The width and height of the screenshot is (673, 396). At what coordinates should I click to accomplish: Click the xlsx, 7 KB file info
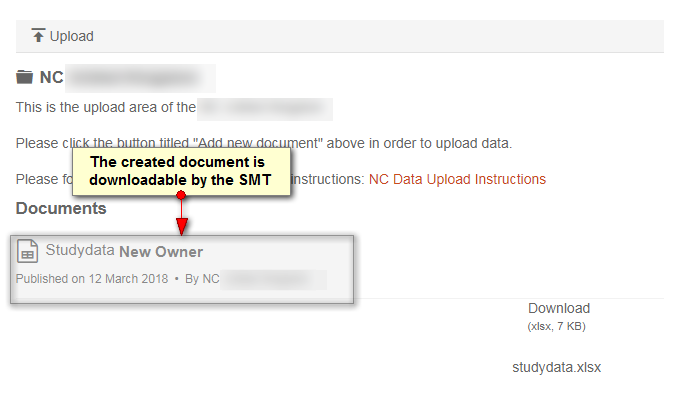[556, 326]
